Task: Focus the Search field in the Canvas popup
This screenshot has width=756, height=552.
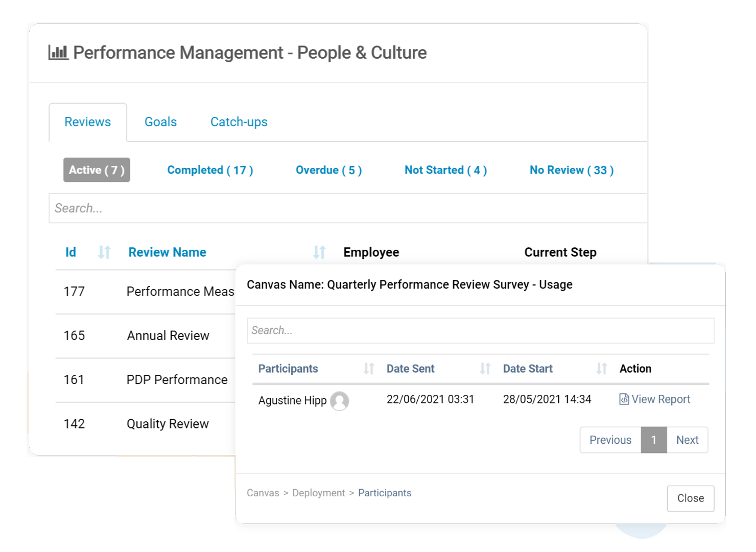Action: pos(481,330)
